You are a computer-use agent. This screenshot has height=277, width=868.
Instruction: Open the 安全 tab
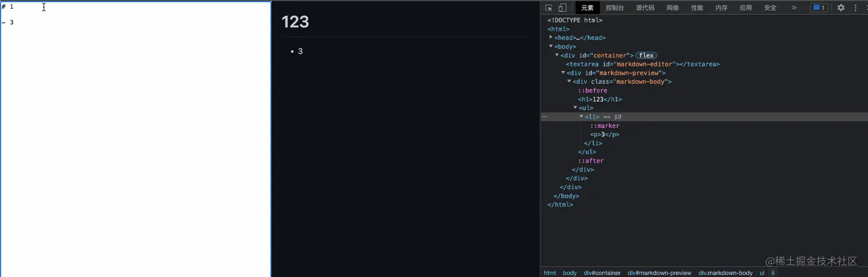coord(770,8)
